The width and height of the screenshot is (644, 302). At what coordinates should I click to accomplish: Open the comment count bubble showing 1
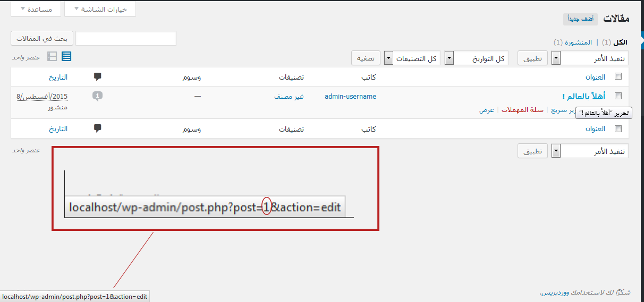(97, 96)
